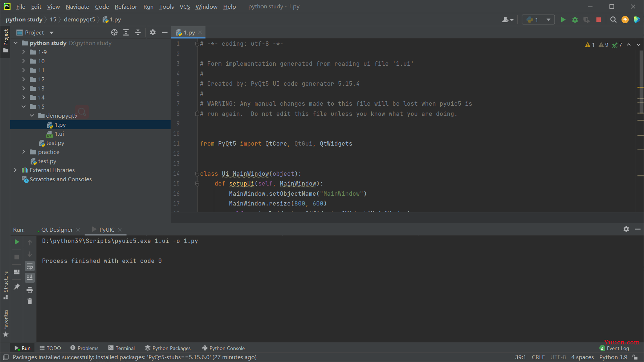Switch to the Qt Designer run tab
The height and width of the screenshot is (362, 644).
coord(57,229)
